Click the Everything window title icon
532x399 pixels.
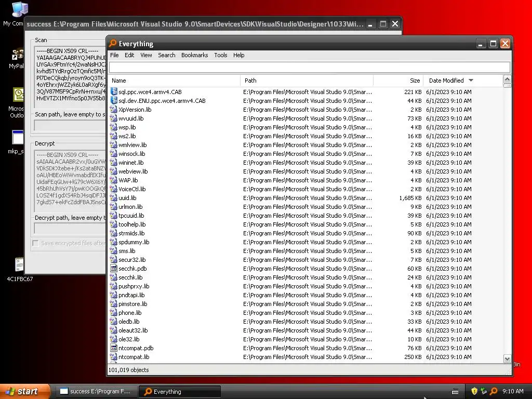(x=113, y=44)
